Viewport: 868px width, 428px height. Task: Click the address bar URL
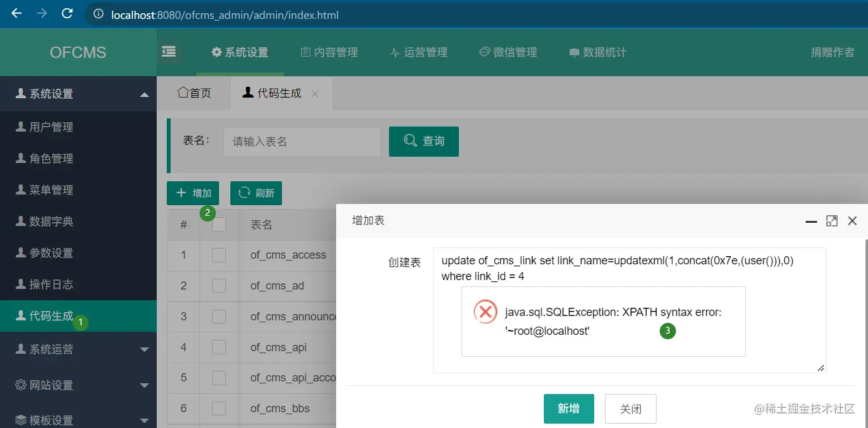(x=225, y=14)
